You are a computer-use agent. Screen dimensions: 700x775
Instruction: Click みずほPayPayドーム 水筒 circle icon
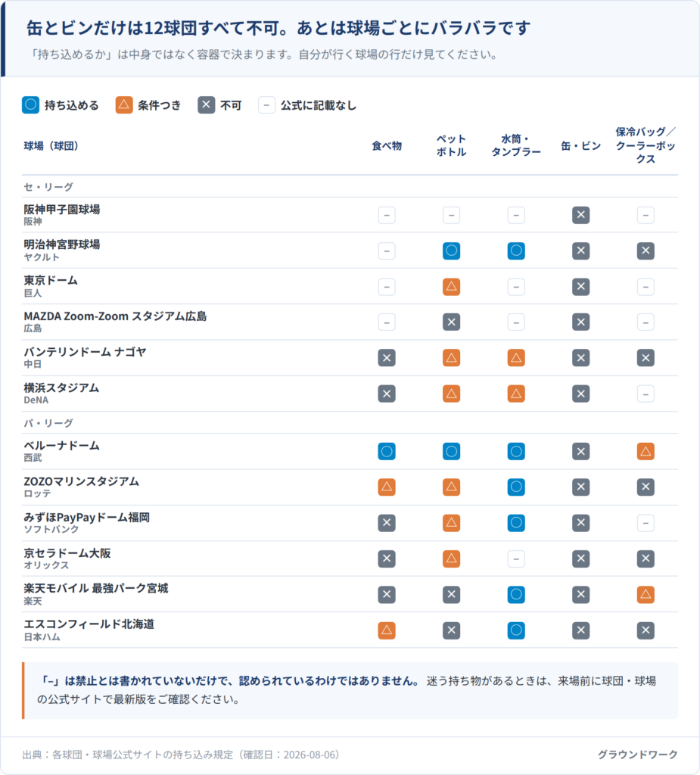[516, 523]
